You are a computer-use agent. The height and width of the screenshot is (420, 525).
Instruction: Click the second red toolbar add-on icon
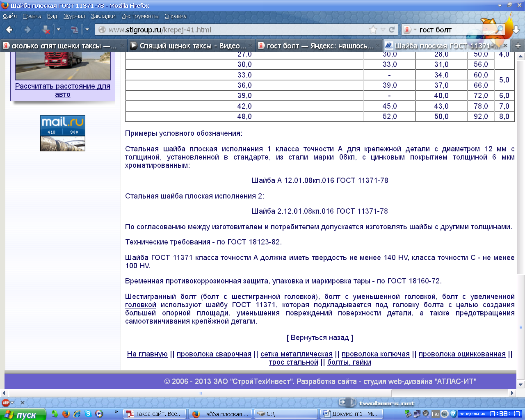point(74,30)
